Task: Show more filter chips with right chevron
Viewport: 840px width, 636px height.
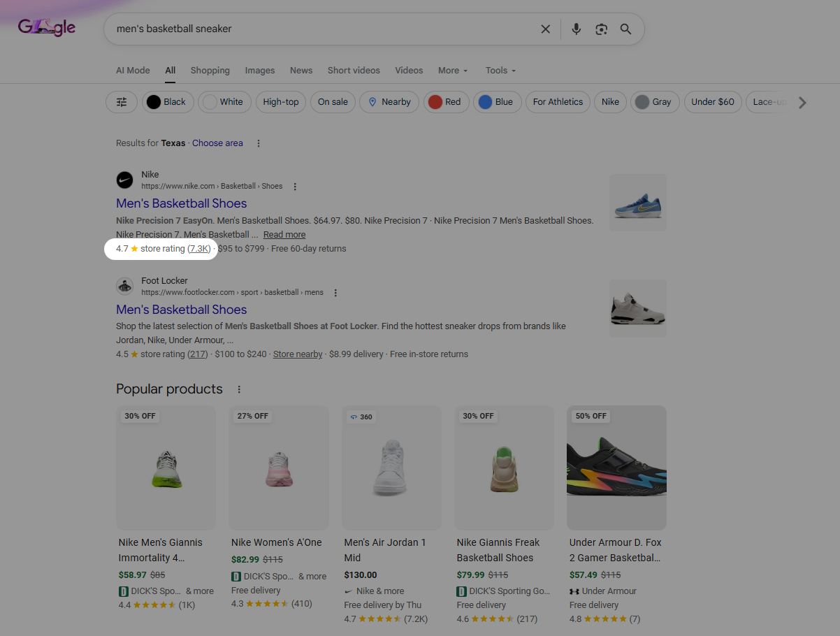Action: [802, 103]
